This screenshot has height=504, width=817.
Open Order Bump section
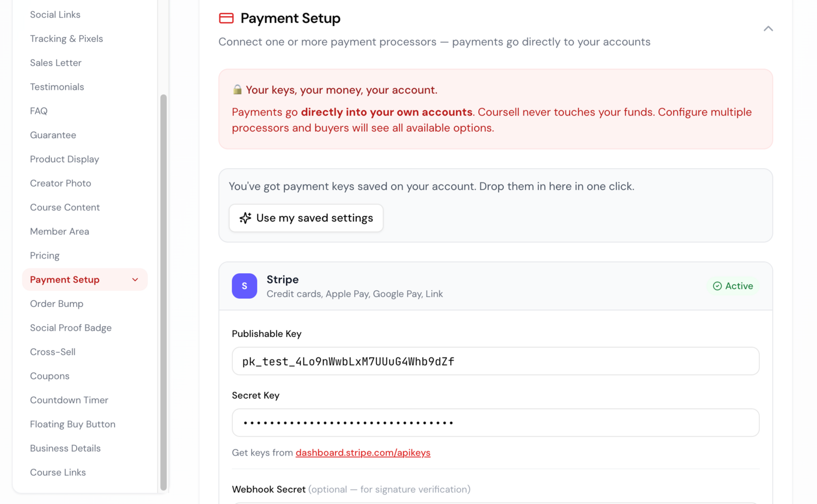point(57,304)
